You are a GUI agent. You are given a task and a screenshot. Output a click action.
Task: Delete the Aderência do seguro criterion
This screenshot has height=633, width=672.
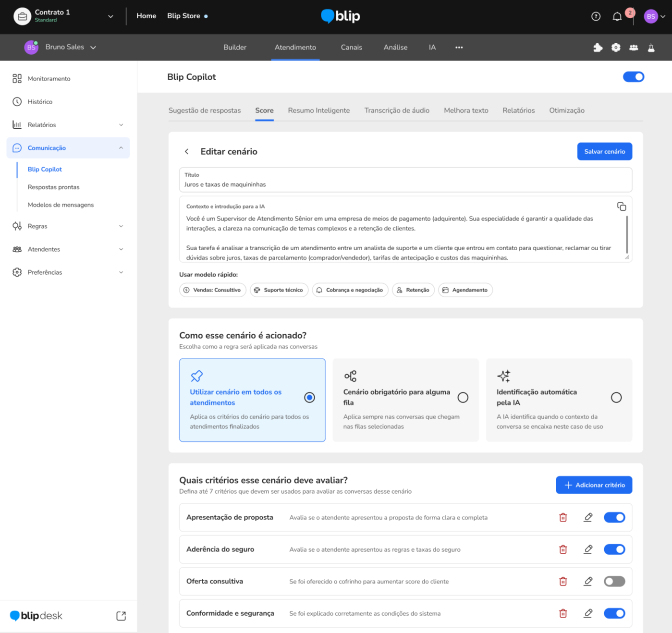point(563,549)
